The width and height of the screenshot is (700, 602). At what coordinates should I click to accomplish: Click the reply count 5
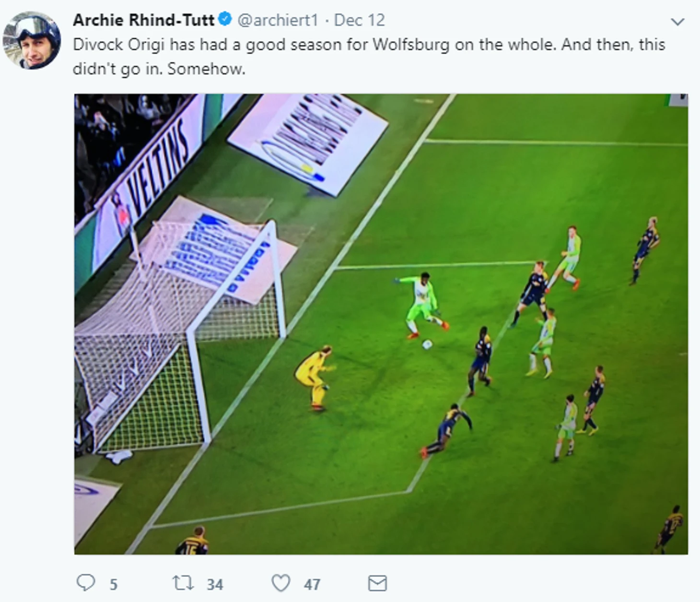(113, 584)
